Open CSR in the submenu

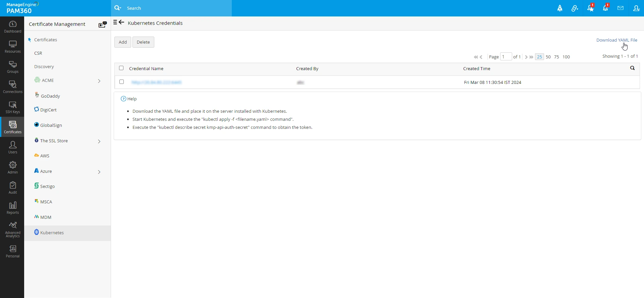[38, 53]
